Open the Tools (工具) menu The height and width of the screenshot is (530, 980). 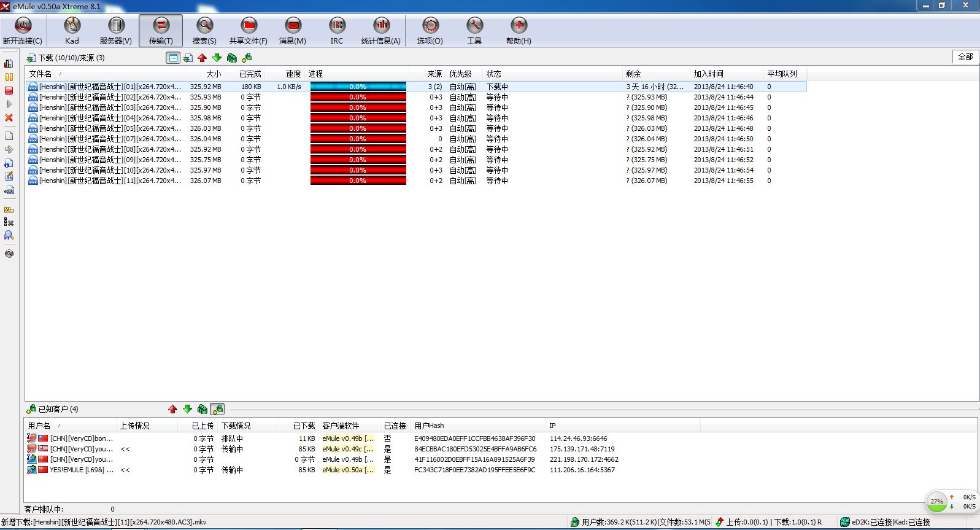[474, 31]
